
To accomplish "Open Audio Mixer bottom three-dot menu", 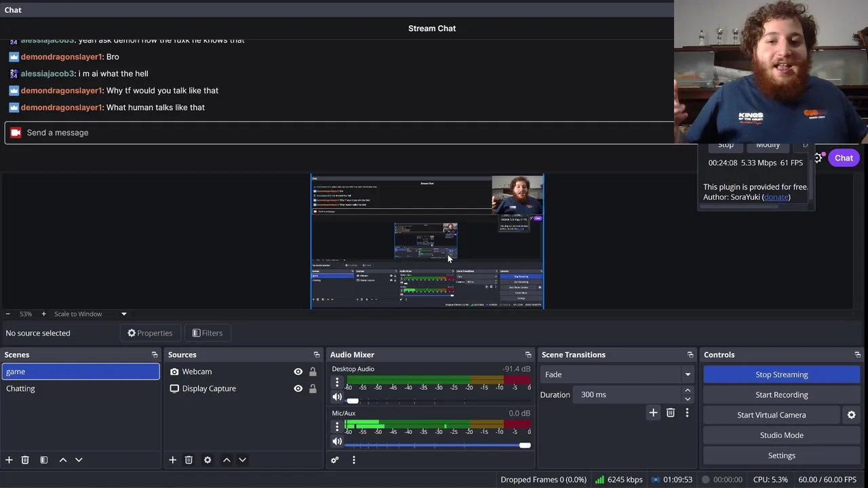I will tap(353, 460).
